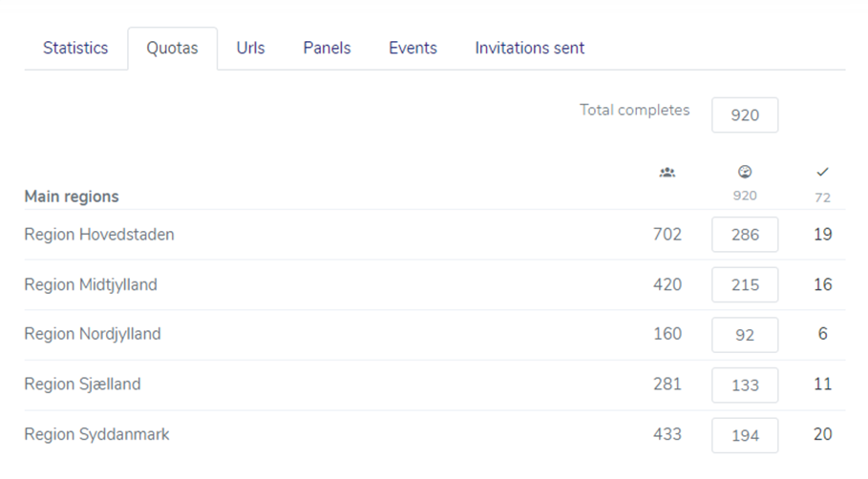Viewport: 868px width, 479px height.
Task: Edit Region Sjælland quota field 133
Action: point(745,385)
